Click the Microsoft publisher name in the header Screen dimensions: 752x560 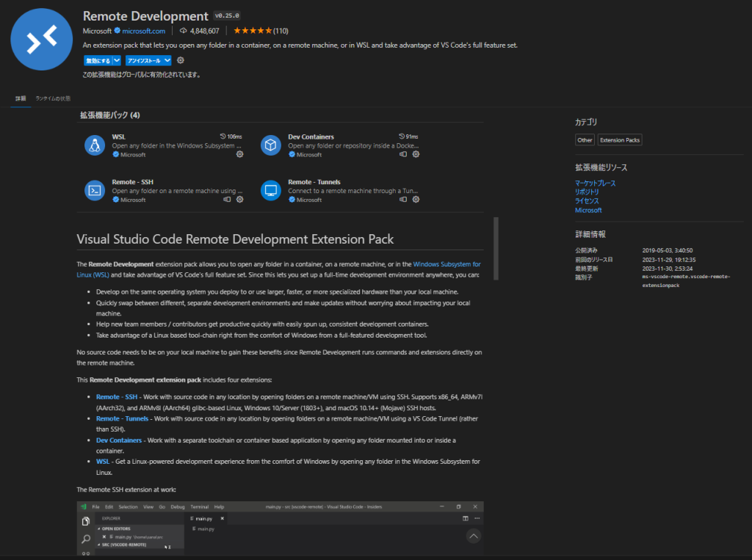pyautogui.click(x=97, y=31)
